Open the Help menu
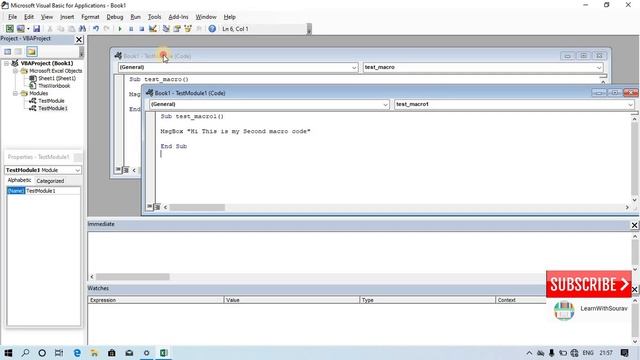640x360 pixels. coord(229,17)
